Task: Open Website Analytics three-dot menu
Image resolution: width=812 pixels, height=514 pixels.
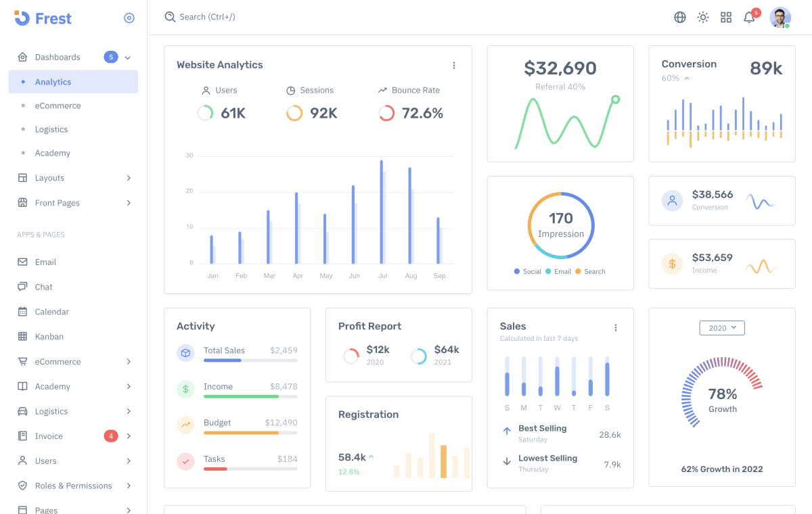Action: point(454,66)
